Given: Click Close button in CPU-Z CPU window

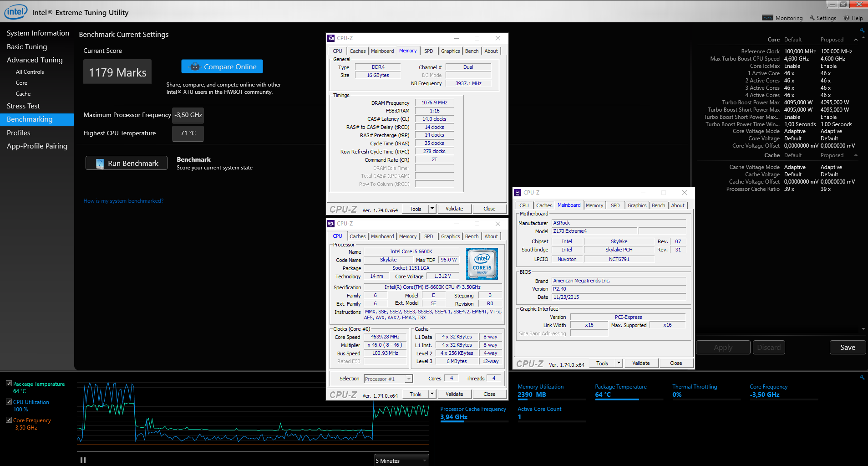Looking at the screenshot, I should (489, 394).
